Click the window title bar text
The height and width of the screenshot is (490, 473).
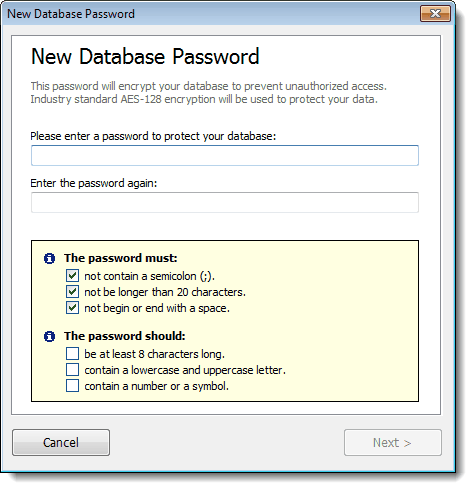tap(71, 14)
